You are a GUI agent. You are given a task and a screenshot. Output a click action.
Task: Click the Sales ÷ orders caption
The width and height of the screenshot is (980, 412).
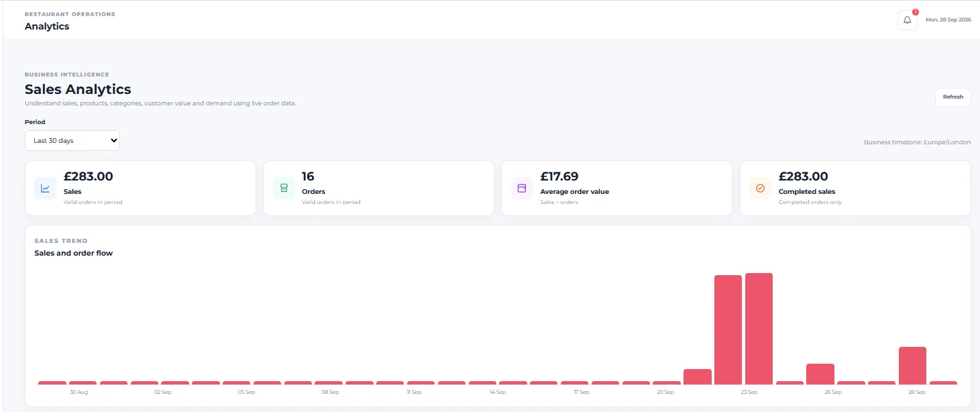[559, 202]
